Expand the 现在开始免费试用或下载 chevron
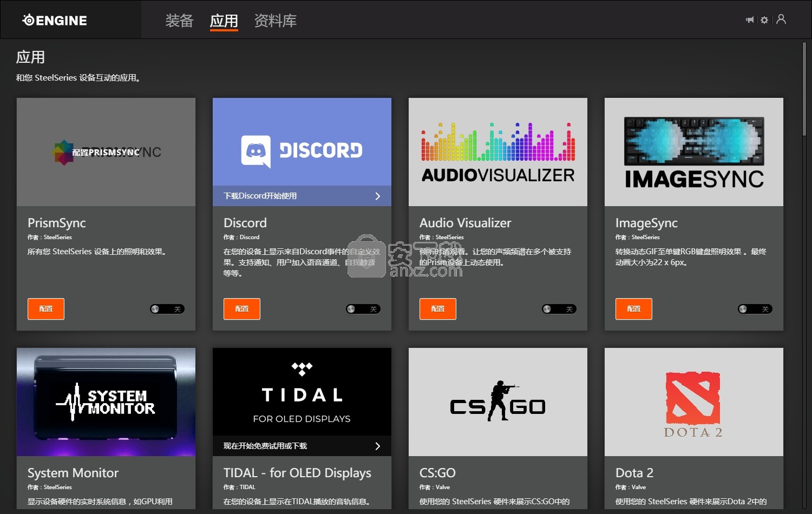Image resolution: width=812 pixels, height=514 pixels. pyautogui.click(x=378, y=446)
